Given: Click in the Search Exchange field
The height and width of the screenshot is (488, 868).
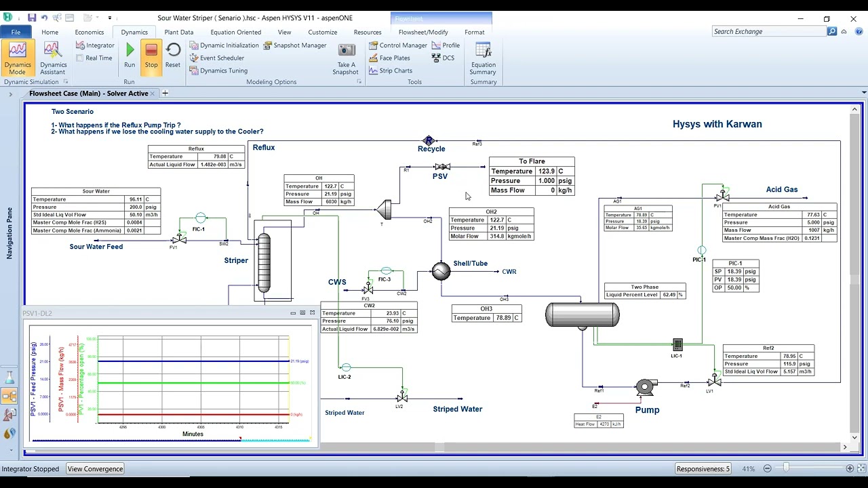Looking at the screenshot, I should 769,31.
